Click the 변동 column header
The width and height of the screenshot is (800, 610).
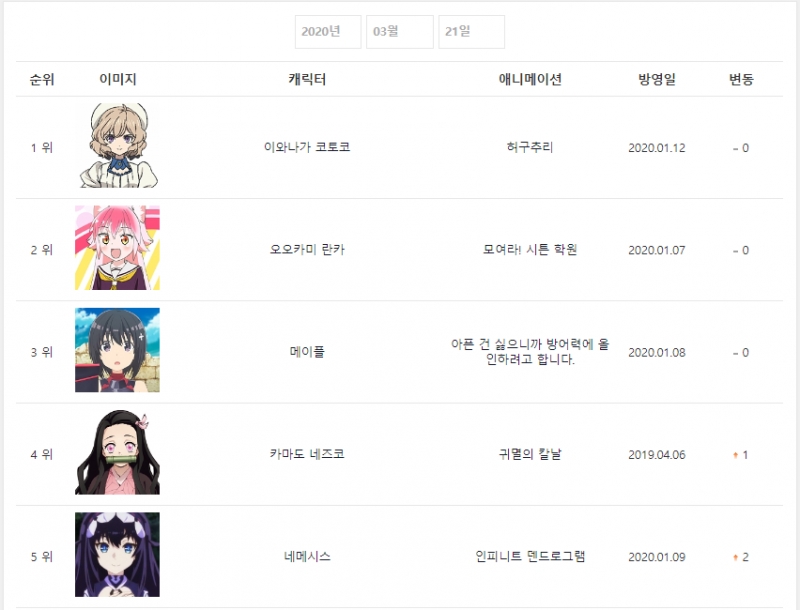pyautogui.click(x=741, y=79)
